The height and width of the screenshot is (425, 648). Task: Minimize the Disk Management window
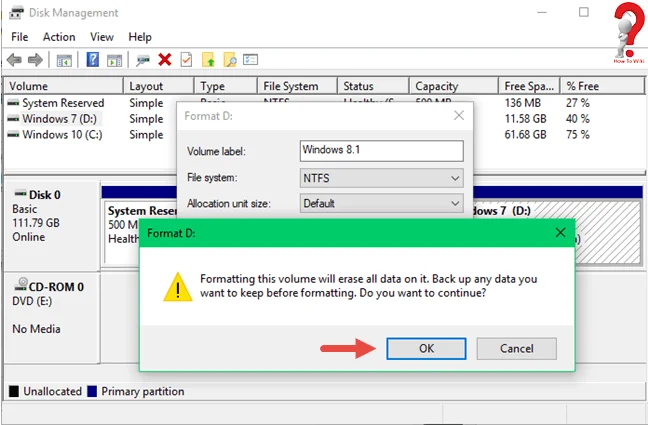(542, 12)
